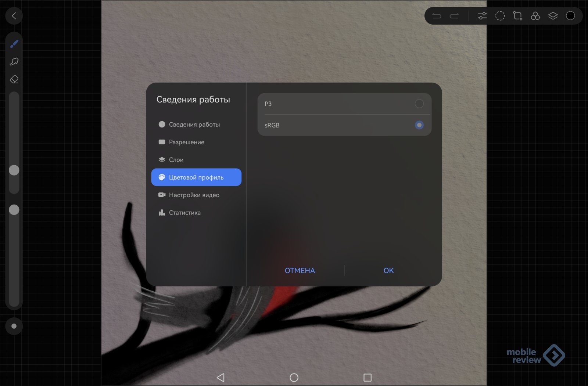
Task: Confirm the dialog with OK
Action: pyautogui.click(x=388, y=271)
